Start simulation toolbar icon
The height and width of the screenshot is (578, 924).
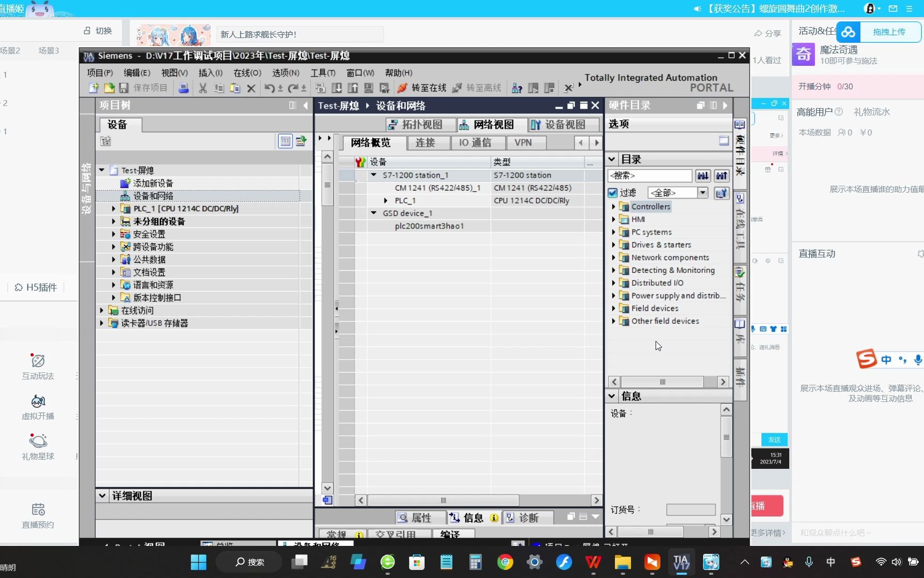368,88
